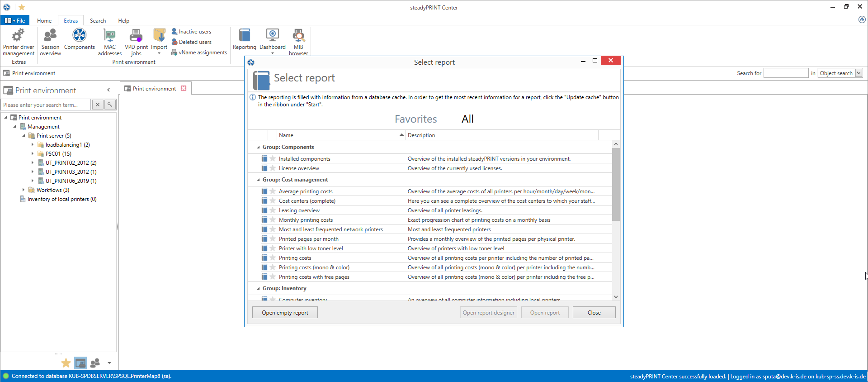Collapse the Print server (5) node
Viewport: 868px width, 382px height.
[x=24, y=135]
